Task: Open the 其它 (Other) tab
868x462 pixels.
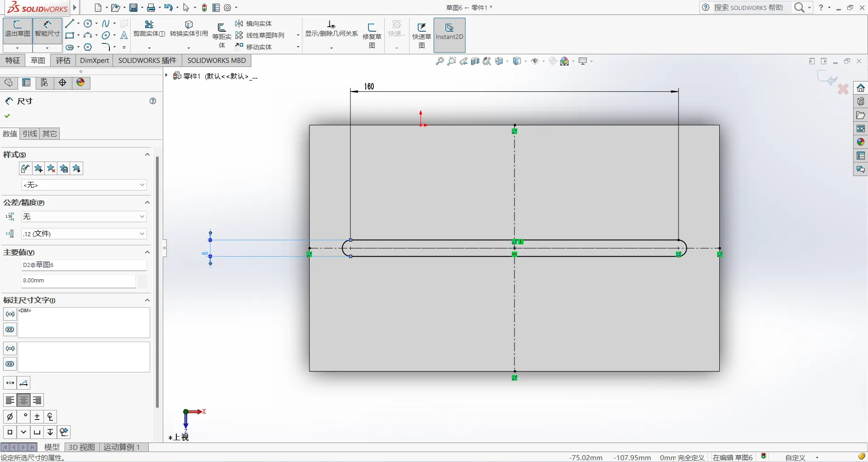Action: (x=50, y=134)
